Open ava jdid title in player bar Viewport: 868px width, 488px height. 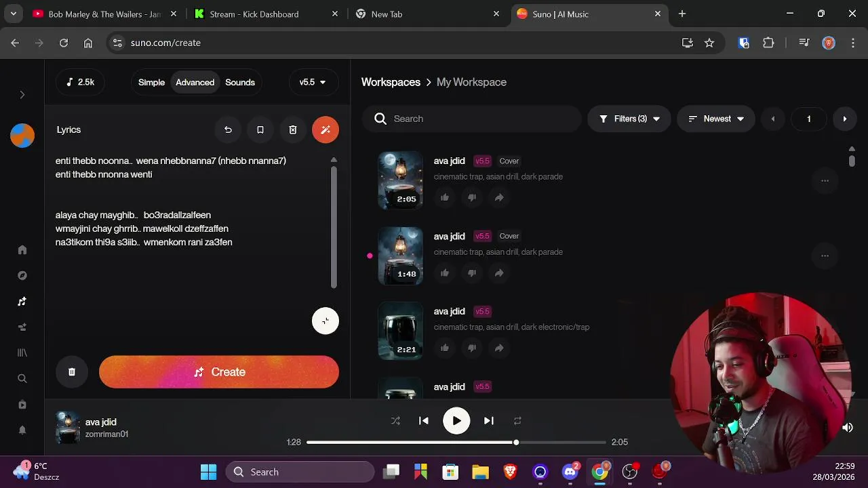(100, 422)
